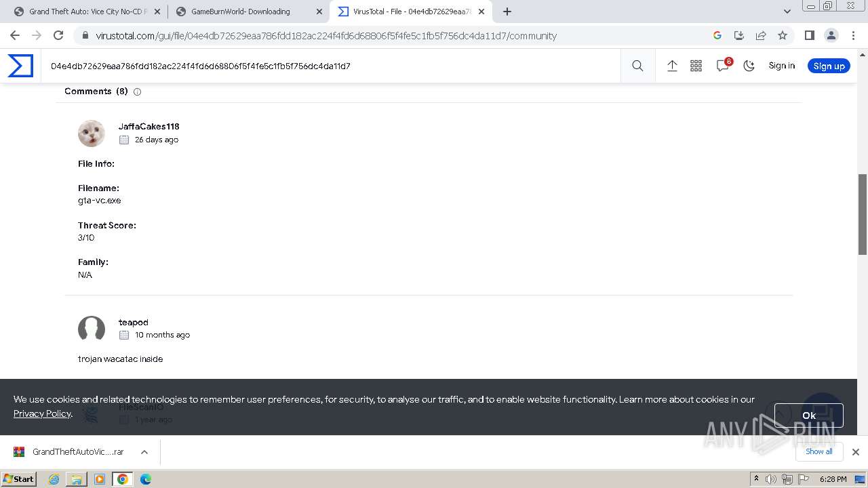This screenshot has height=488, width=868.
Task: Show hidden tray icons arrow
Action: (756, 479)
